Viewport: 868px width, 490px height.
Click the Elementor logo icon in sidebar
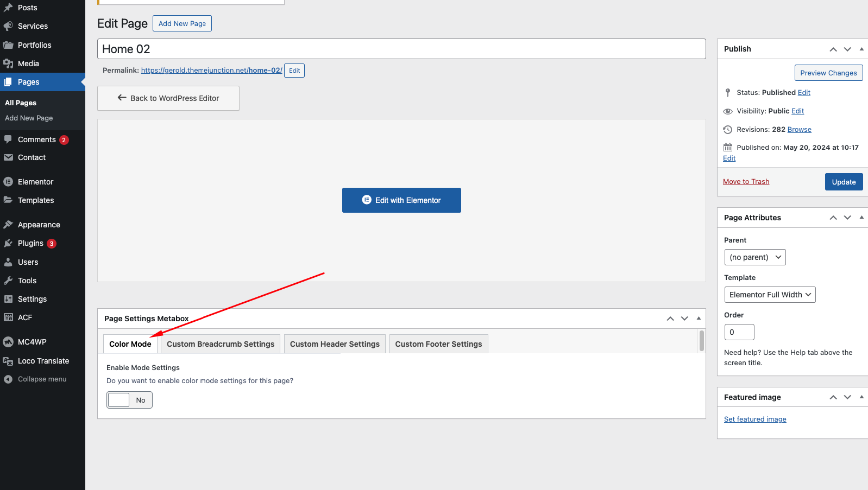[x=8, y=182]
